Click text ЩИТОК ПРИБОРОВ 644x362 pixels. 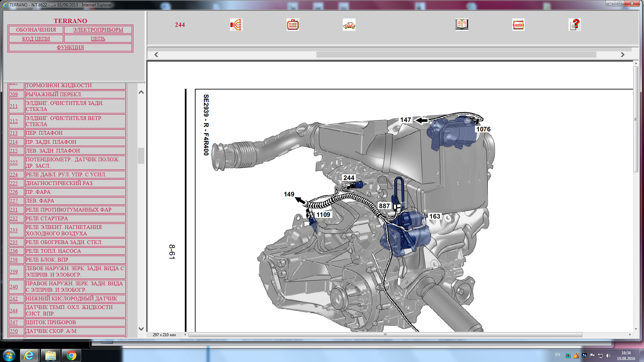click(51, 322)
